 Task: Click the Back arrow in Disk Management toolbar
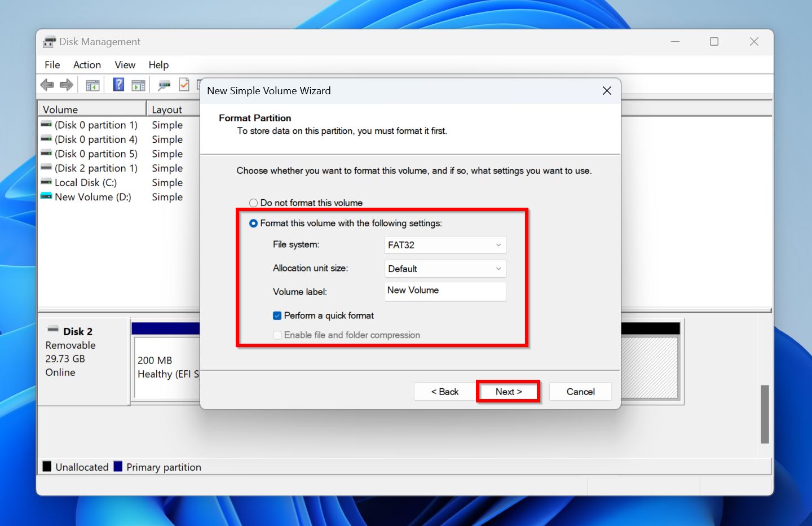[47, 85]
